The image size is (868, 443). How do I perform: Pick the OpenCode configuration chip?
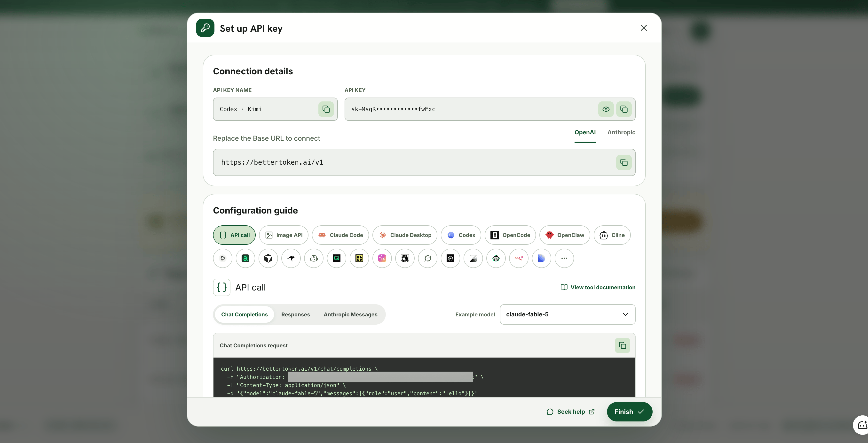(x=510, y=235)
